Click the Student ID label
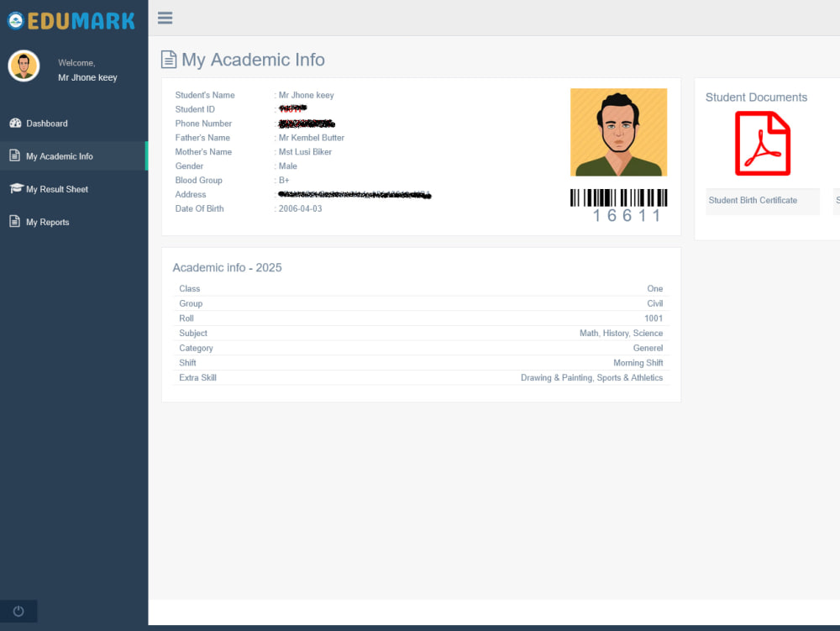Screen dimensions: 840x631 coord(195,109)
